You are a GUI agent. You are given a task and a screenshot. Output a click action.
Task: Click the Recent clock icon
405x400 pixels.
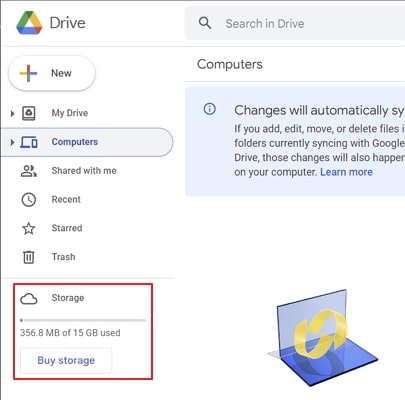point(29,200)
